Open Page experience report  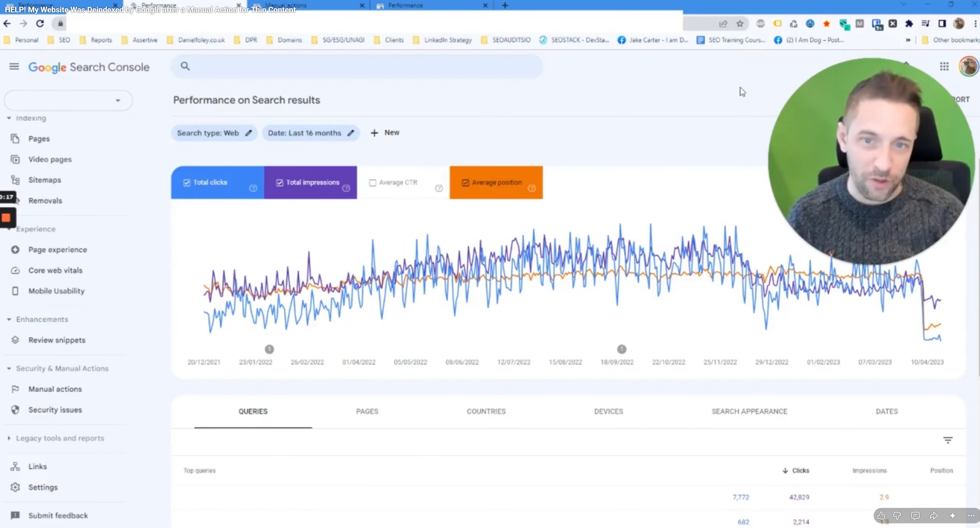coord(58,250)
